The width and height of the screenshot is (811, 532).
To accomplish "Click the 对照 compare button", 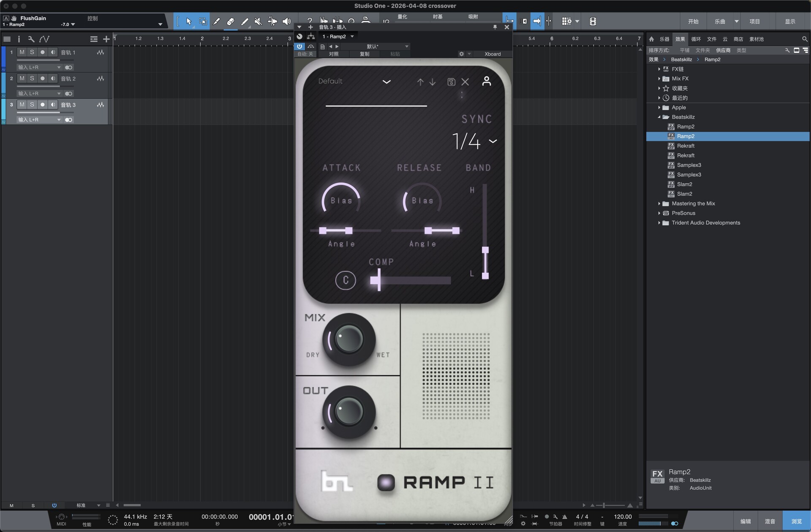I will (x=334, y=54).
